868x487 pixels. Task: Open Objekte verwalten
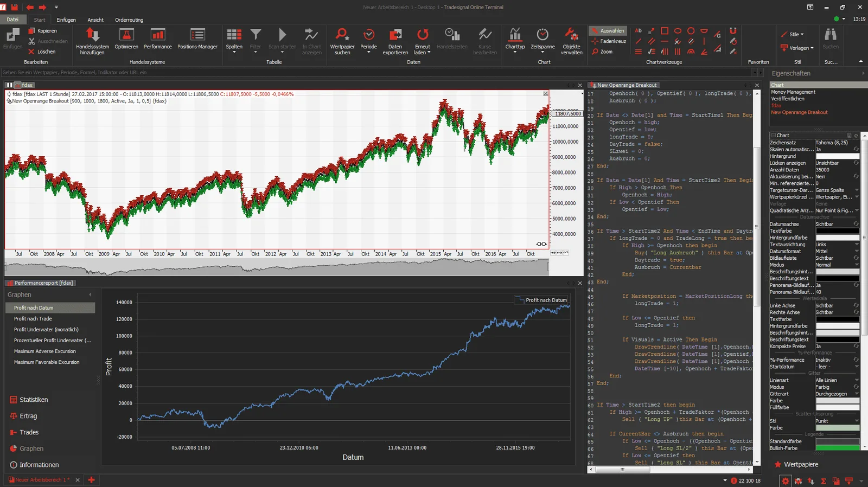[571, 41]
